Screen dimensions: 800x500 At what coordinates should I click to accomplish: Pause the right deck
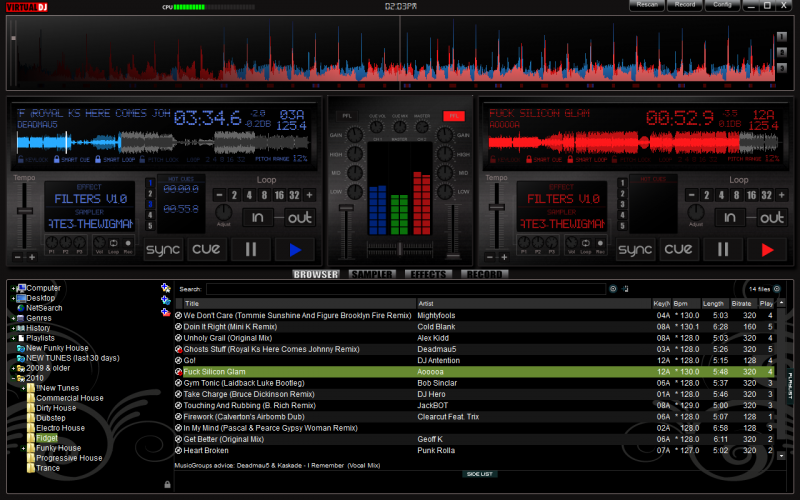point(723,249)
